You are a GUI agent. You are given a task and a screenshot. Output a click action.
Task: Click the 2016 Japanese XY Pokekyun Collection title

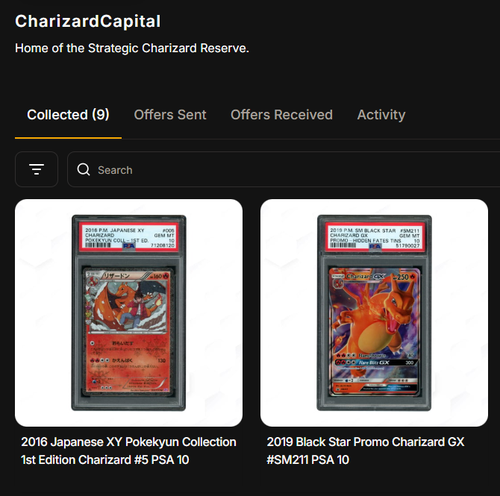[129, 451]
